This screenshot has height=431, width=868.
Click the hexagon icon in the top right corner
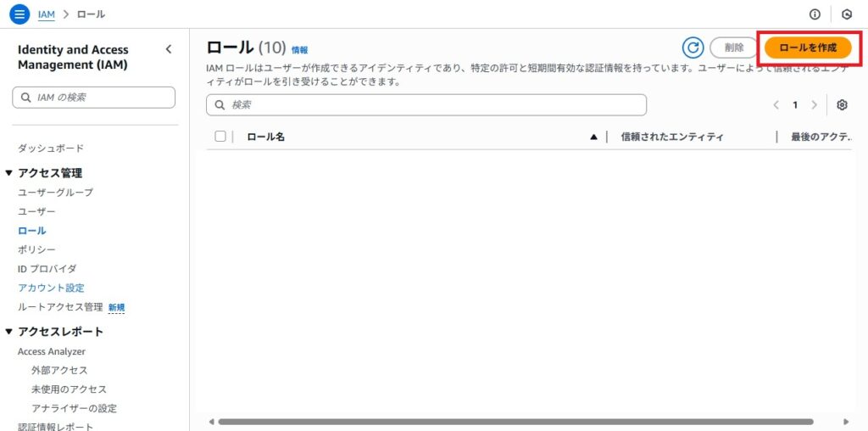click(847, 14)
